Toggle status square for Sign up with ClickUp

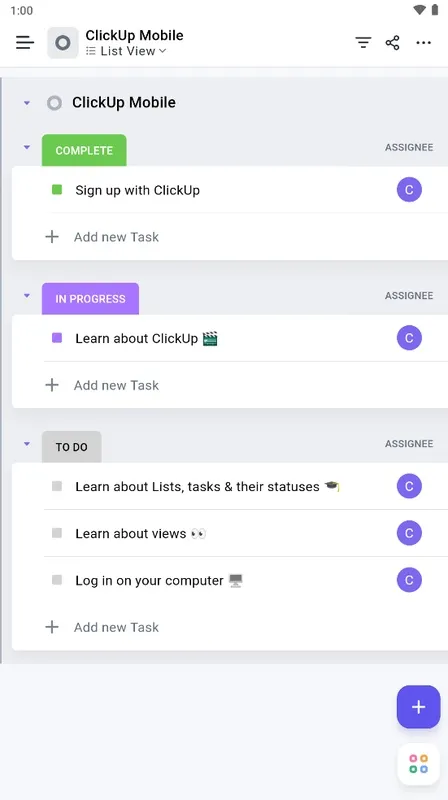click(x=57, y=190)
